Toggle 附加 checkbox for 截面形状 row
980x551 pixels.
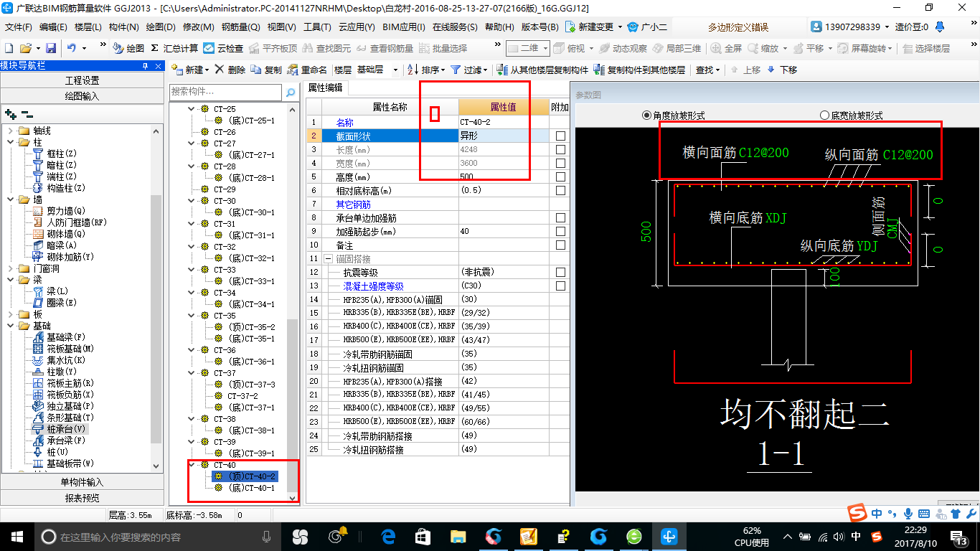click(x=560, y=136)
